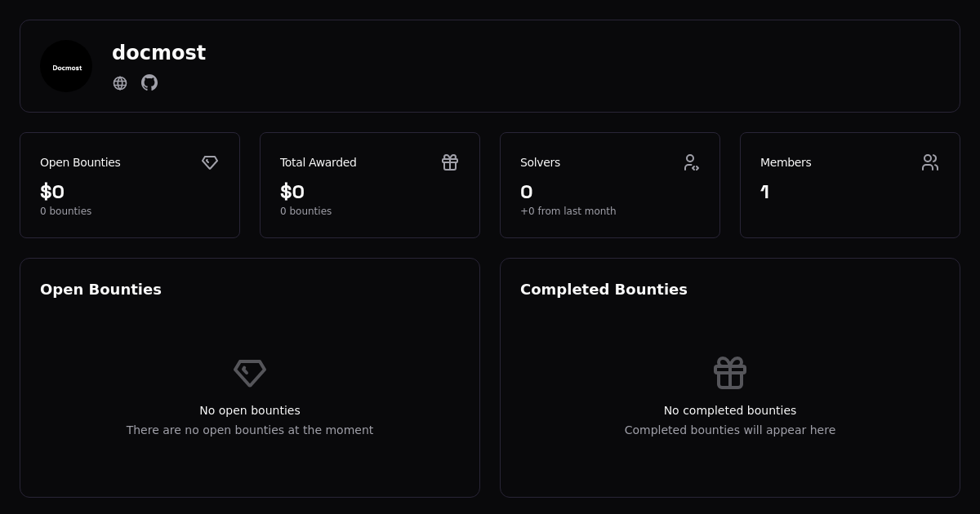
Task: Click the large gift icon under Completed Bounties
Action: point(730,373)
